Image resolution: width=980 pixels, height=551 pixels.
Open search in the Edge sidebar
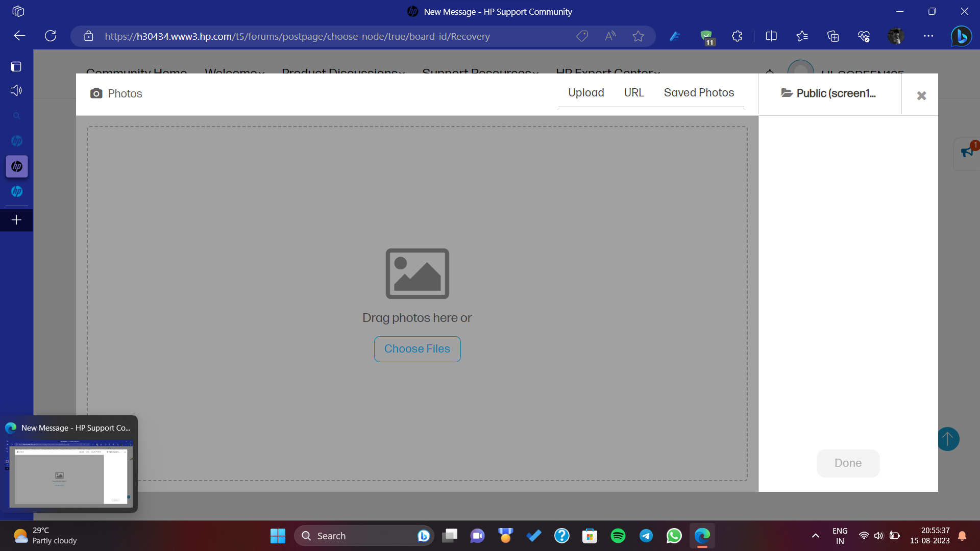pyautogui.click(x=17, y=116)
